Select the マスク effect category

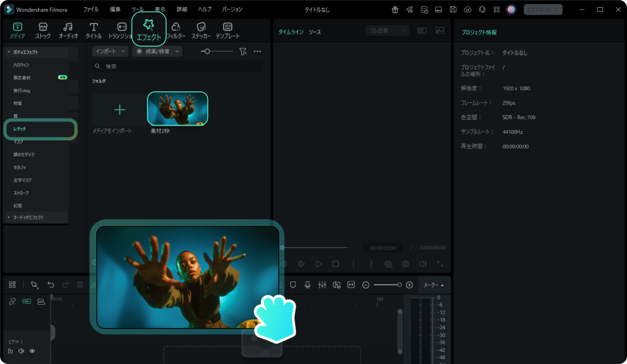[19, 141]
